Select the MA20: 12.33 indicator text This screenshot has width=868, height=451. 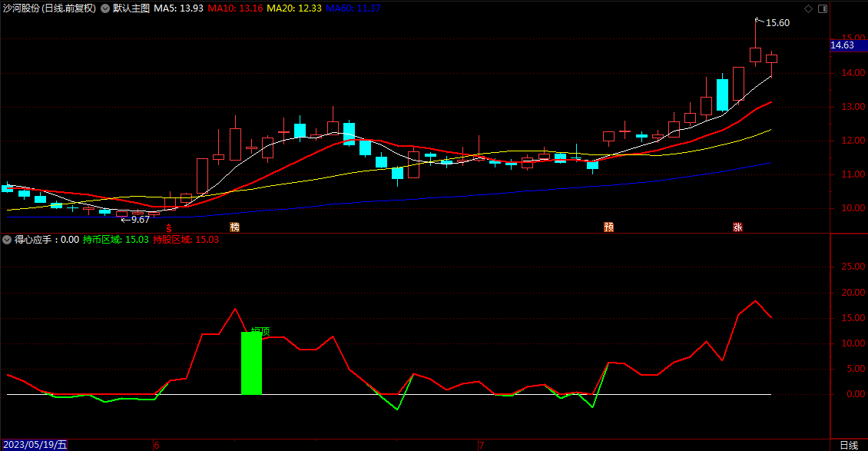click(x=294, y=9)
